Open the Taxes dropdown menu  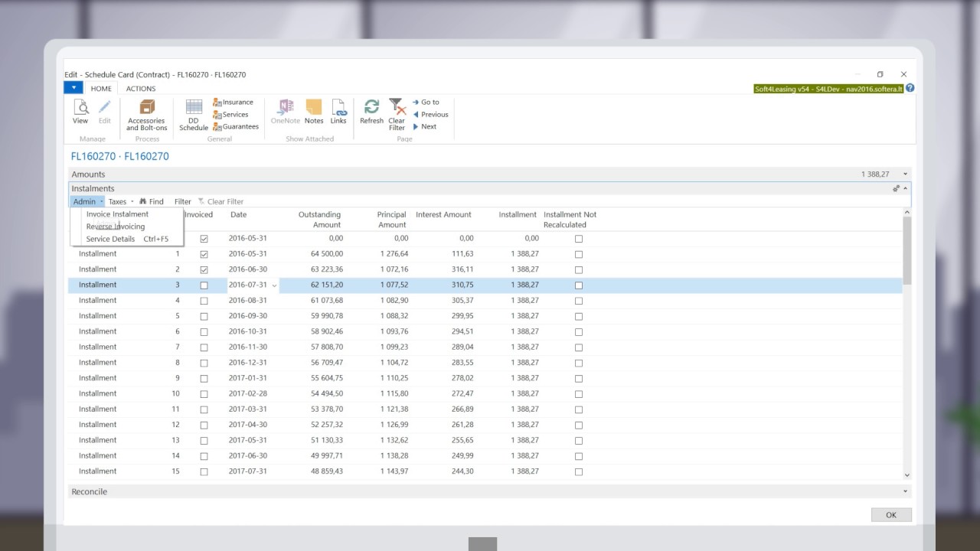[x=120, y=201]
